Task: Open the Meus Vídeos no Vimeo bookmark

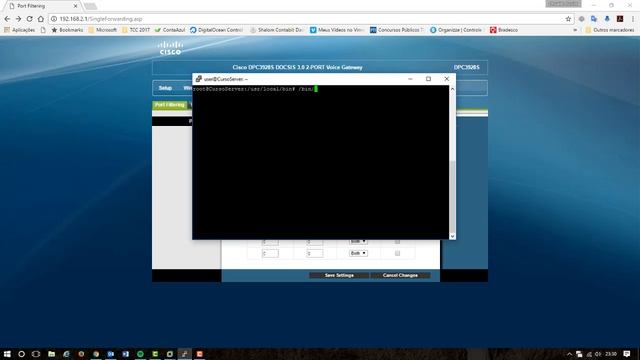Action: (x=337, y=30)
